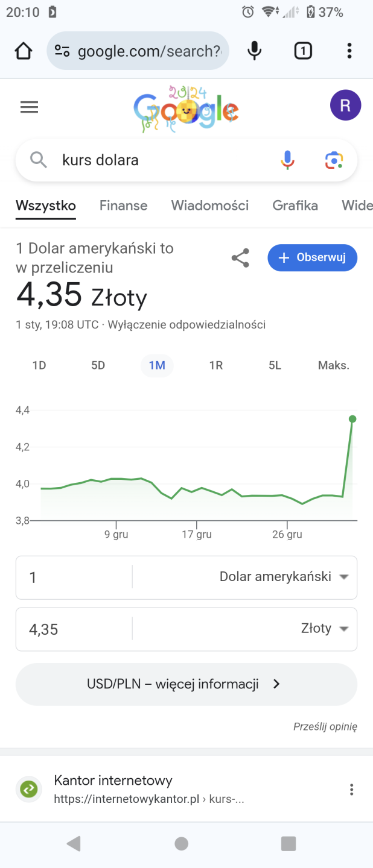Open USD/PLN – więcej informacji
This screenshot has height=868, width=373.
[x=186, y=684]
